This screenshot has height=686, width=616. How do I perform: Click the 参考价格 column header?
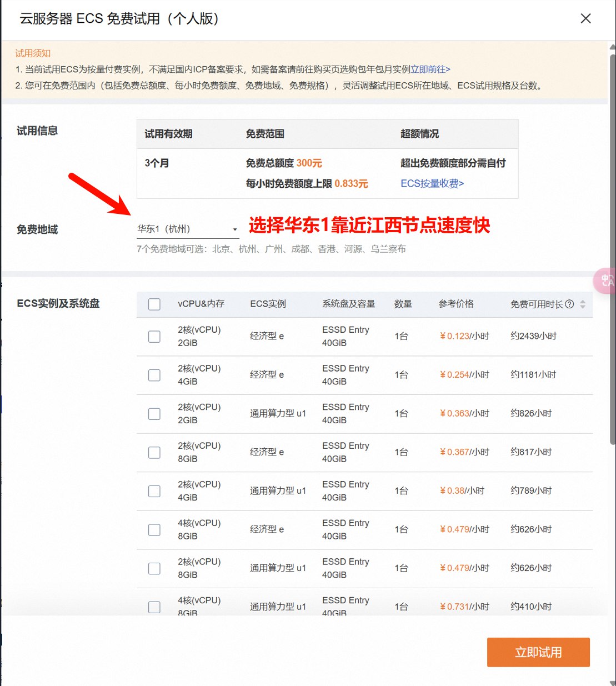coord(456,304)
